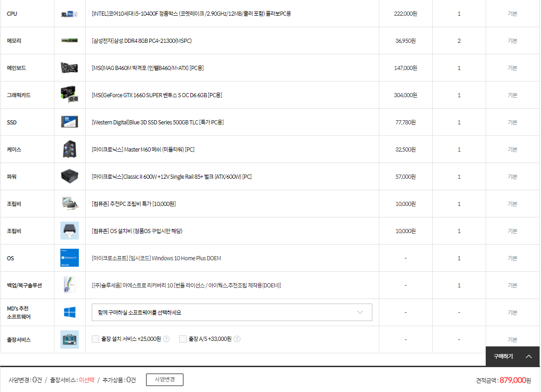Screen dimensions: 541x392
Task: Open help icon for 출장 설치 서비스
Action: (x=166, y=339)
